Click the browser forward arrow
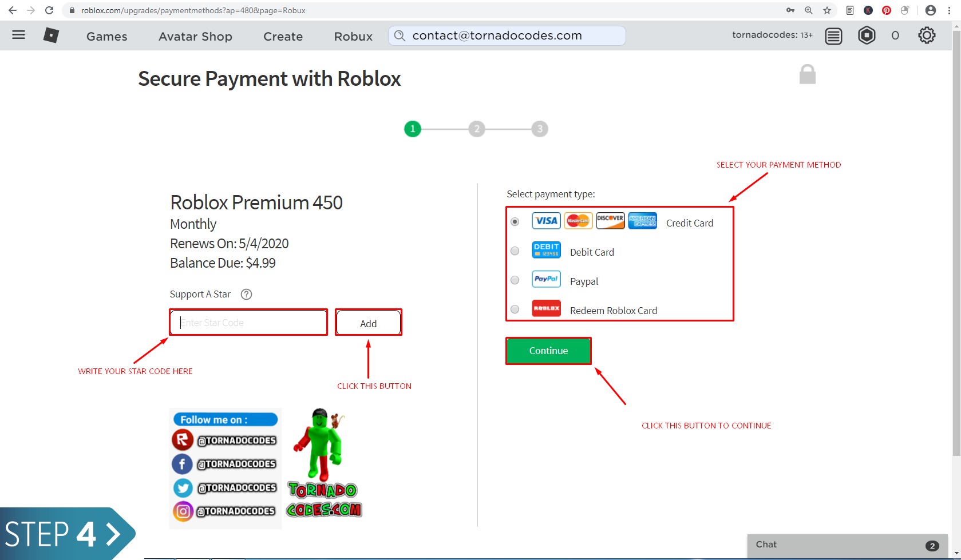961x560 pixels. [x=31, y=10]
